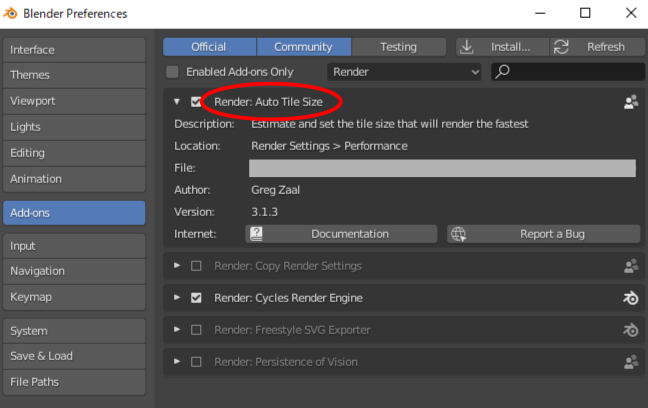
Task: Expand the Persistence of Vision entry
Action: (x=177, y=361)
